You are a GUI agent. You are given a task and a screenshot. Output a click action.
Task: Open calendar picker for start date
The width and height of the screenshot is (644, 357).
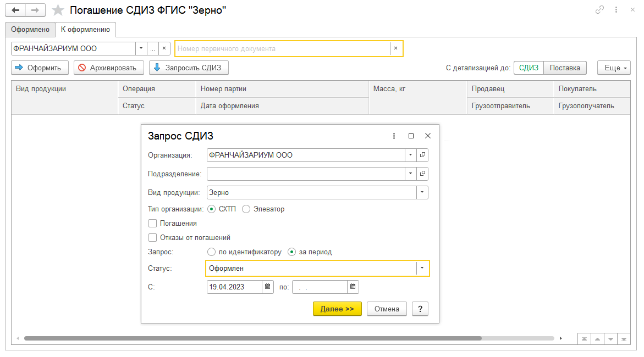point(268,287)
